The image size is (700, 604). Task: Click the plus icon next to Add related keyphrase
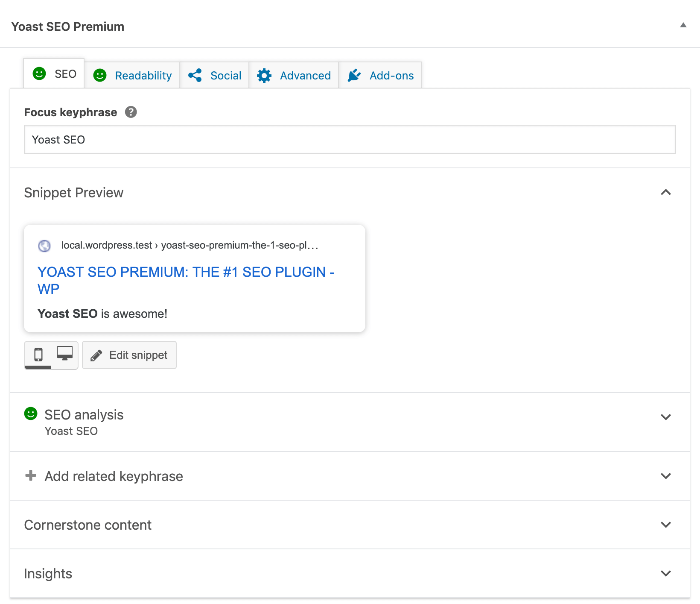point(31,475)
